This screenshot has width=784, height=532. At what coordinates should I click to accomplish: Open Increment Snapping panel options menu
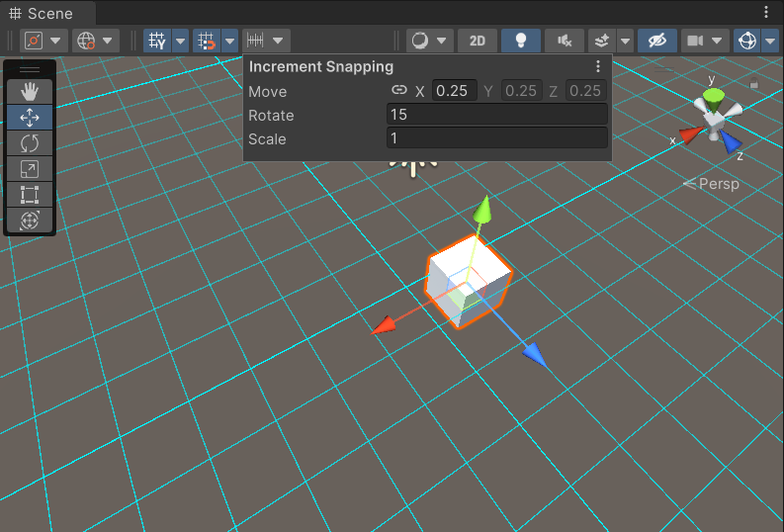tap(598, 66)
